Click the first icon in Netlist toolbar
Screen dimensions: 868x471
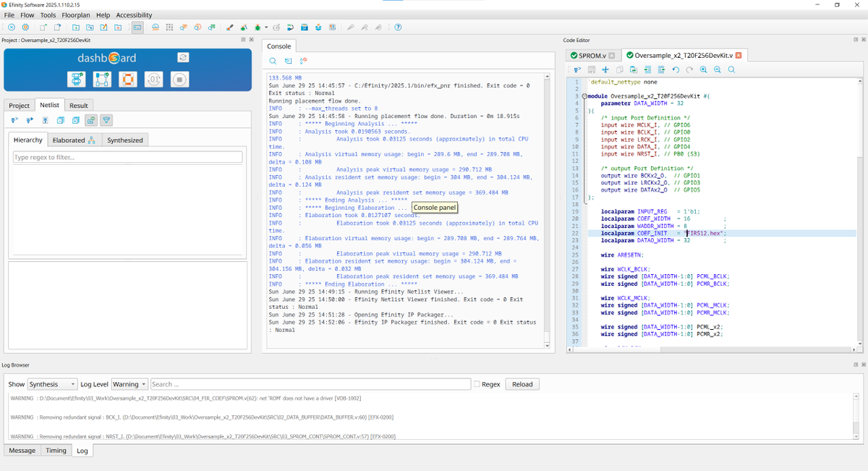[14, 120]
